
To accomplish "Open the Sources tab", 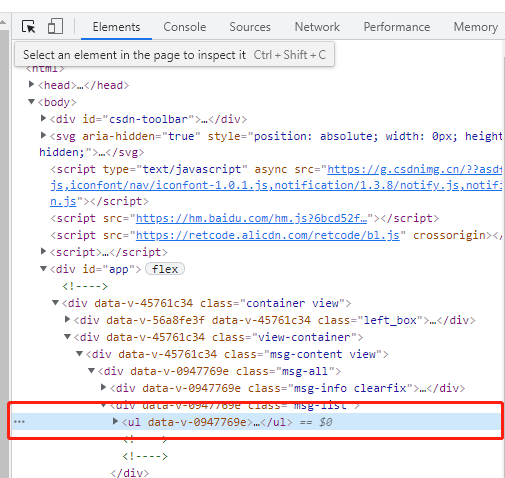I will (x=250, y=27).
